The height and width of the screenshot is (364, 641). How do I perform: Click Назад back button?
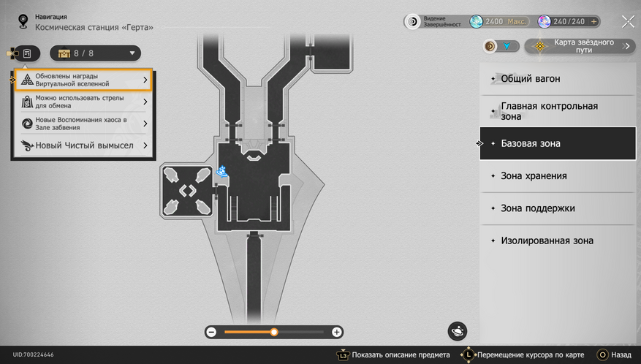(614, 355)
